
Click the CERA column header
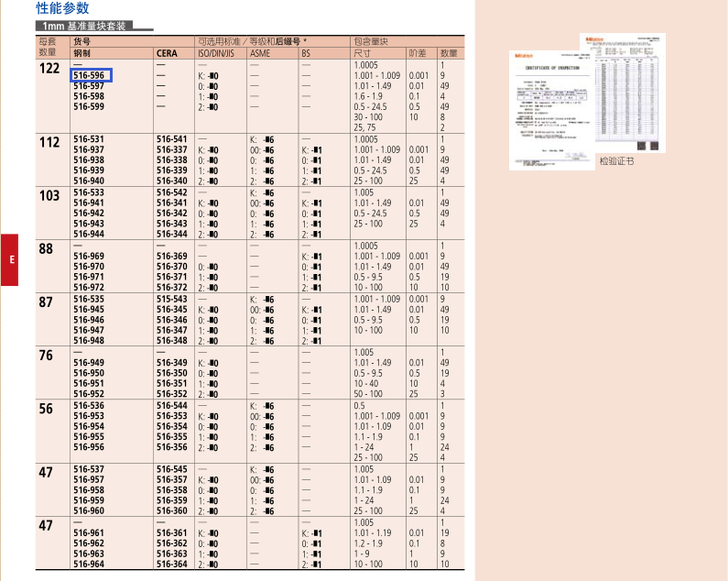coord(167,53)
